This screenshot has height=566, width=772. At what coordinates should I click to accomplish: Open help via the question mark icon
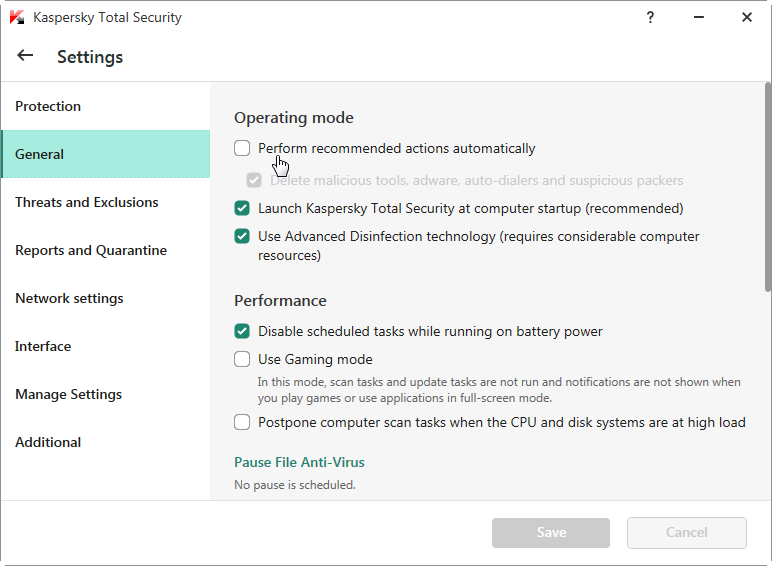click(650, 17)
